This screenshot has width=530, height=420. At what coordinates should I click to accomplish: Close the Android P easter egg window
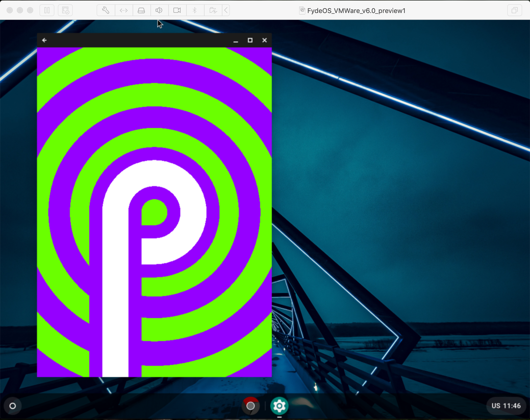coord(264,40)
